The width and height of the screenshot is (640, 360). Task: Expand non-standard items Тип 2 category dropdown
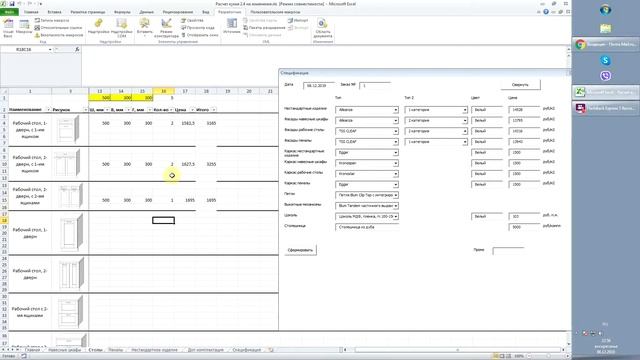[x=464, y=110]
